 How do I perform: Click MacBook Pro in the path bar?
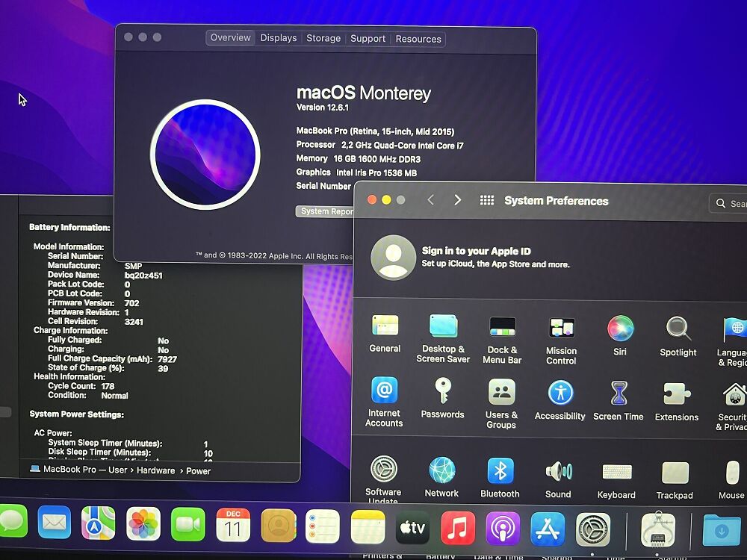pyautogui.click(x=69, y=470)
